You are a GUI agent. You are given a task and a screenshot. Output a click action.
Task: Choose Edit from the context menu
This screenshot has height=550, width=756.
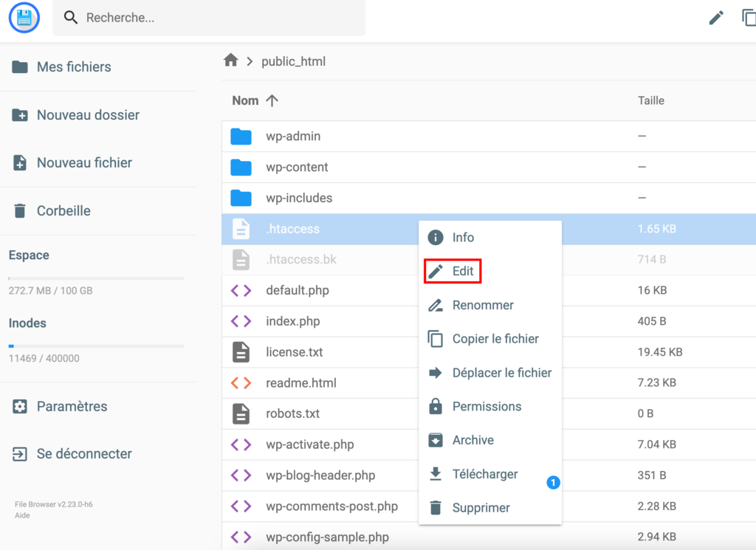coord(452,271)
